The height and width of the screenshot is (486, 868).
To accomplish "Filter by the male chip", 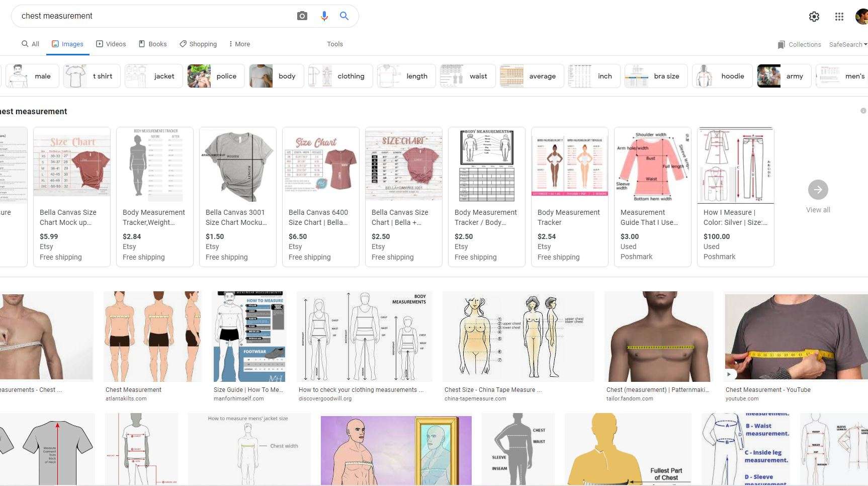I will 33,76.
